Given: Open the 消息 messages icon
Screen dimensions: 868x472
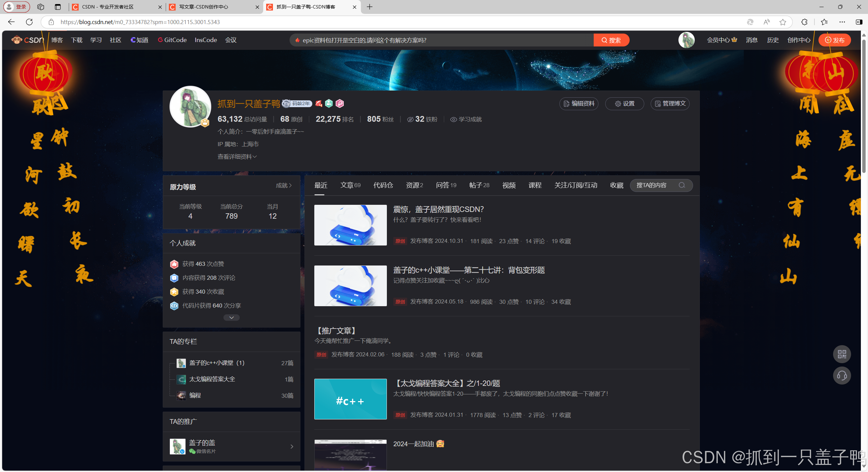Looking at the screenshot, I should pyautogui.click(x=751, y=40).
